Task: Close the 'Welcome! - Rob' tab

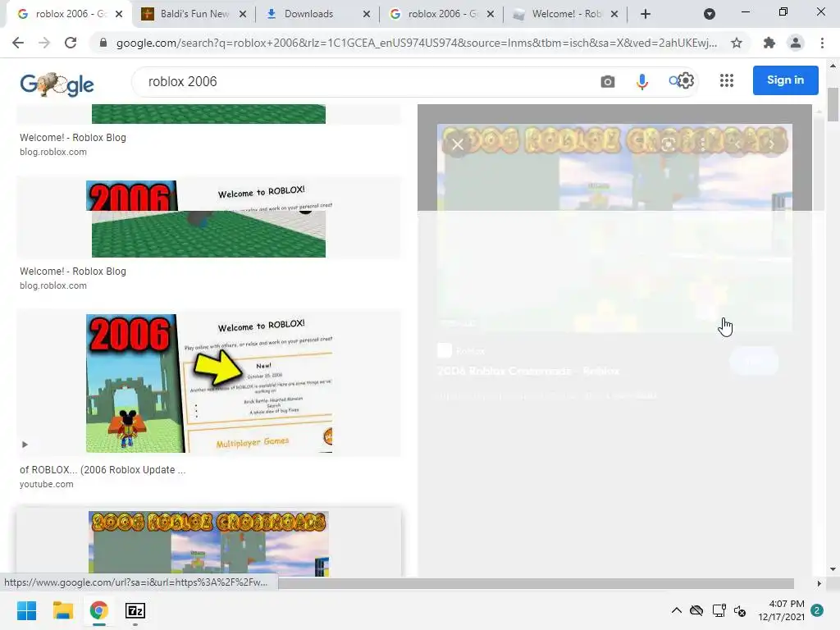Action: (x=614, y=14)
